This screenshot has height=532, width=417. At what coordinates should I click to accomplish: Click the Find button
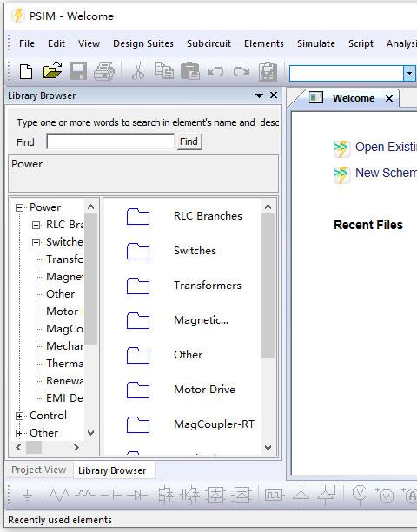click(x=189, y=141)
